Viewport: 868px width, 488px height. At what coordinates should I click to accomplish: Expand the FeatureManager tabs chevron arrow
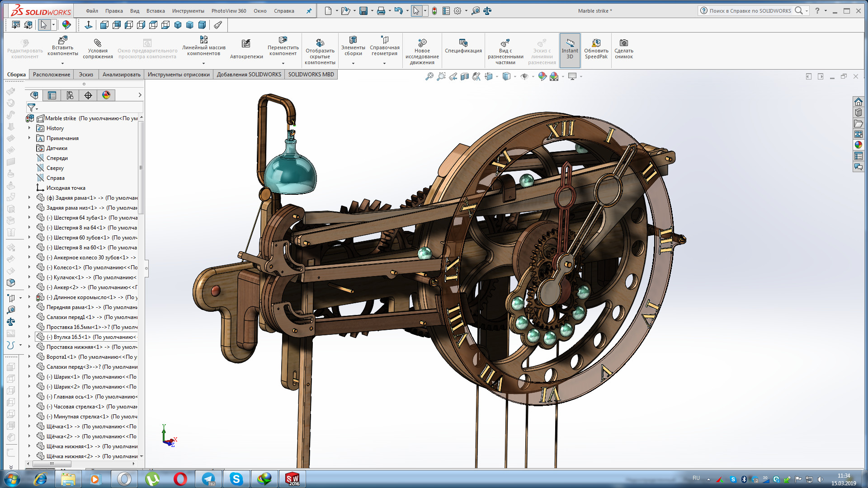(x=140, y=95)
